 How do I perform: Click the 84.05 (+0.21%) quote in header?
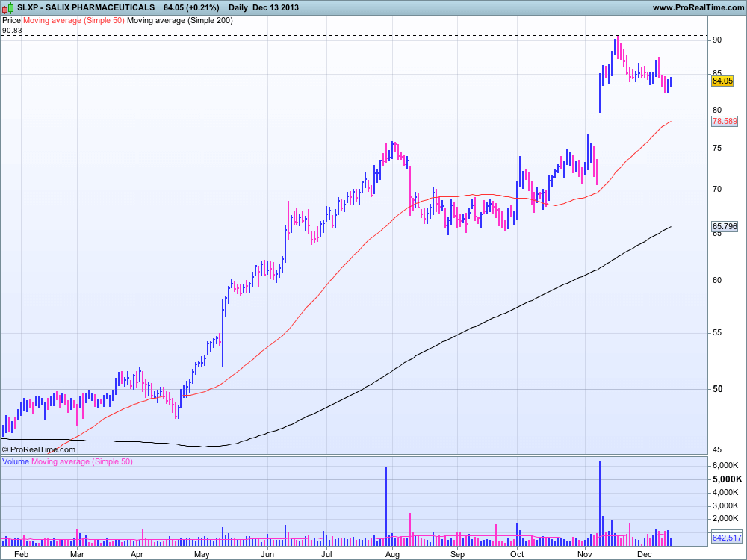(191, 7)
